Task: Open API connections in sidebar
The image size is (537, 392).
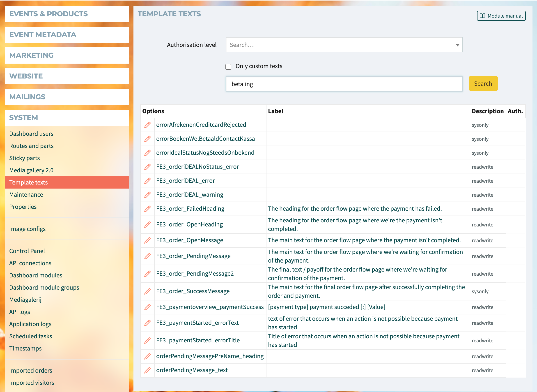Action: (x=30, y=263)
